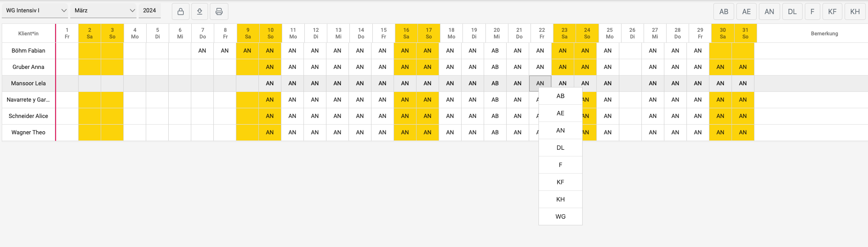Click Gruber Anna's empty yellow Saturday 2 cell
The width and height of the screenshot is (868, 247).
point(90,67)
